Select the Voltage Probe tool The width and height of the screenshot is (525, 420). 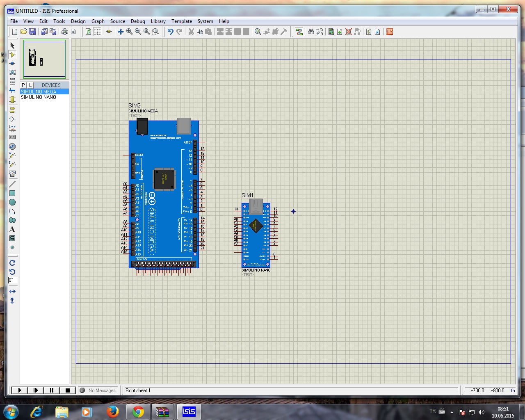12,155
